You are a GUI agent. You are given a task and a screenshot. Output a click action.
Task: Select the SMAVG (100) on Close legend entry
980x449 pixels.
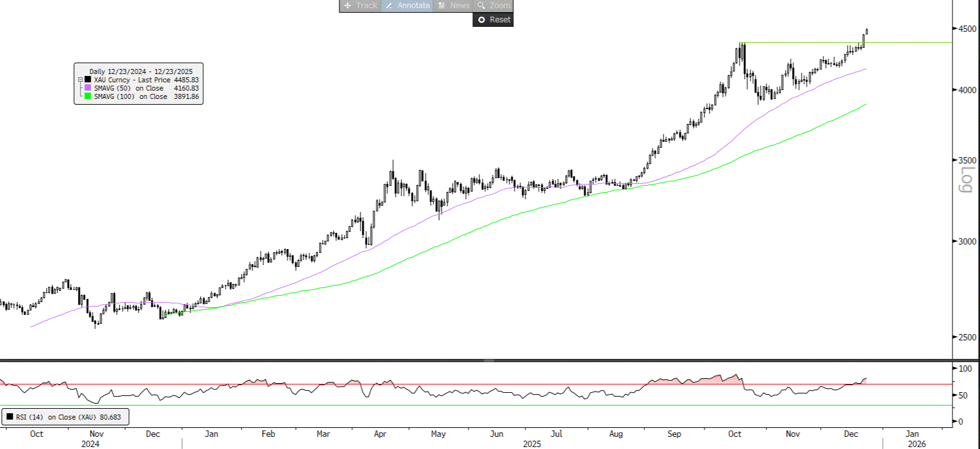(130, 96)
